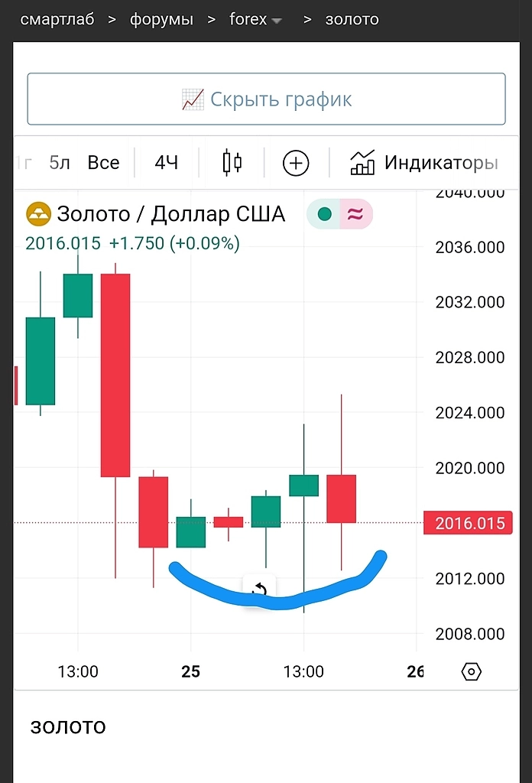The height and width of the screenshot is (783, 532).
Task: Open the Индикаторы chart icon
Action: [362, 162]
